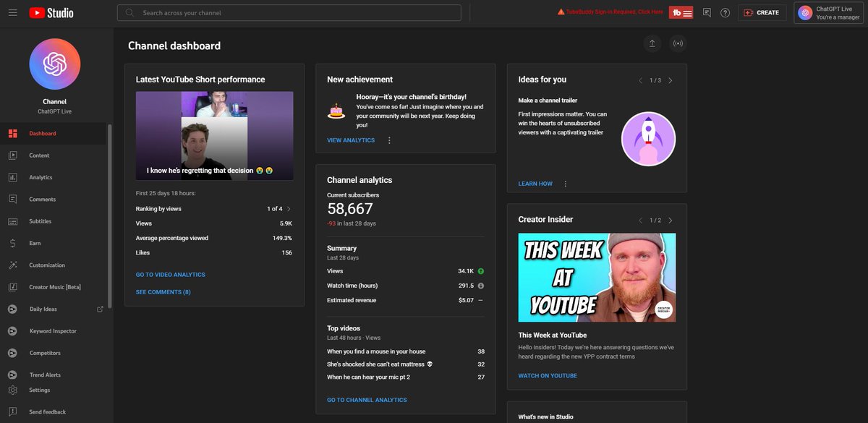
Task: Click the Comments icon in sidebar
Action: [x=12, y=199]
